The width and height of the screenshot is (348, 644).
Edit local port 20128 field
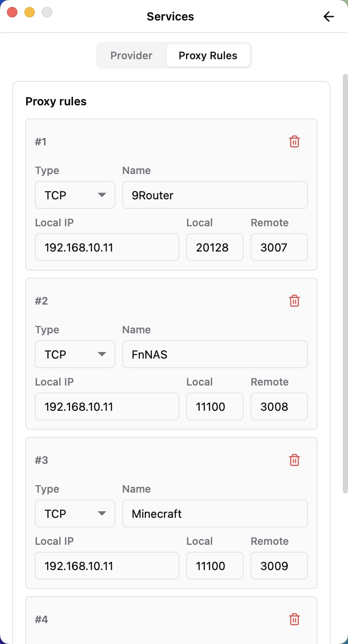[x=215, y=247]
